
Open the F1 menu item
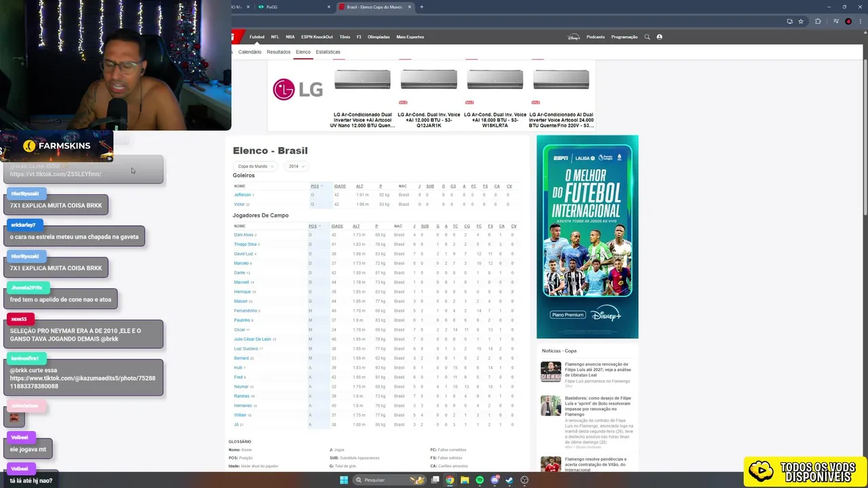coord(359,37)
